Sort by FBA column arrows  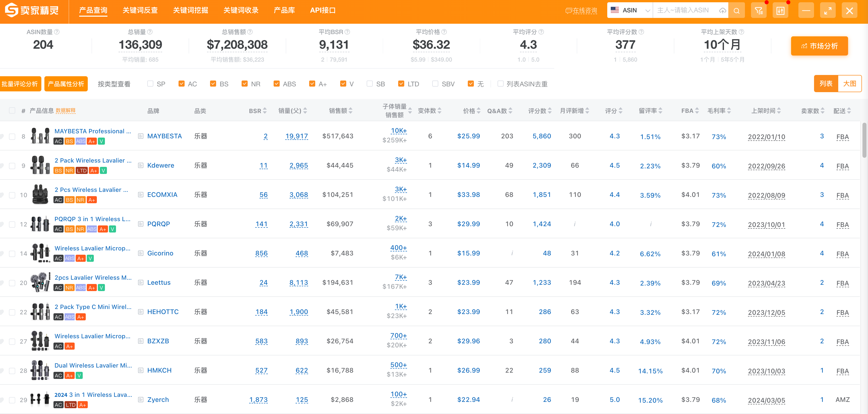(697, 111)
